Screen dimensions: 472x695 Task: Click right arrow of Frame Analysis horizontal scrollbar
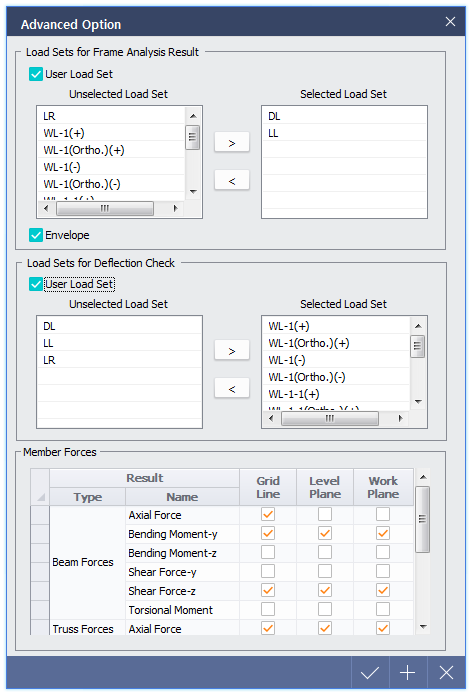[x=176, y=208]
